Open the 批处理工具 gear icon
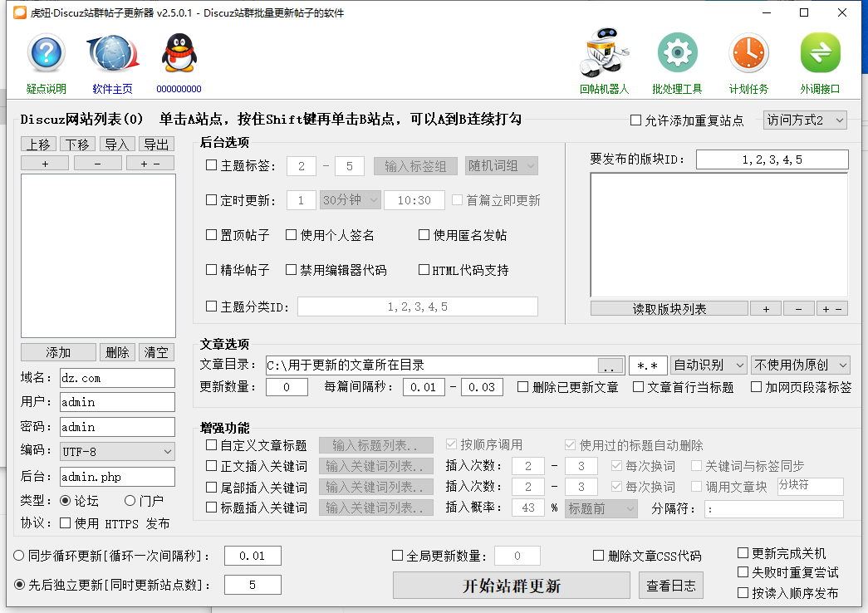 pyautogui.click(x=677, y=53)
